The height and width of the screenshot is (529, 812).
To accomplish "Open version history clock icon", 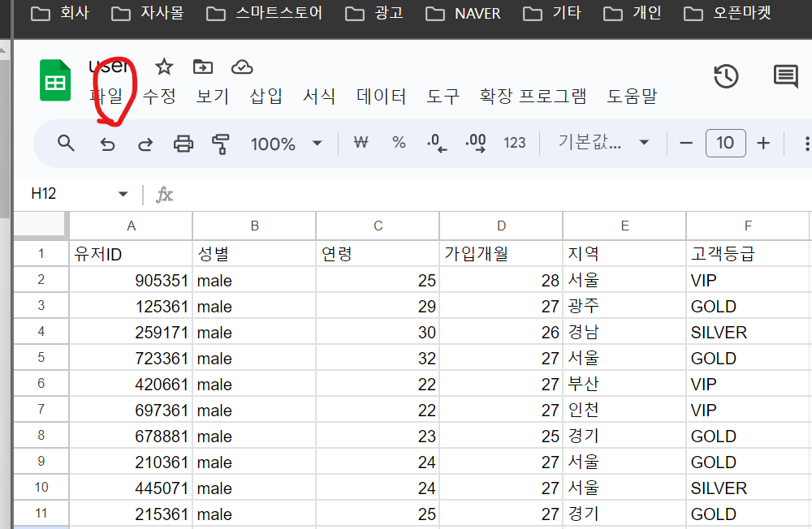I will click(x=726, y=76).
